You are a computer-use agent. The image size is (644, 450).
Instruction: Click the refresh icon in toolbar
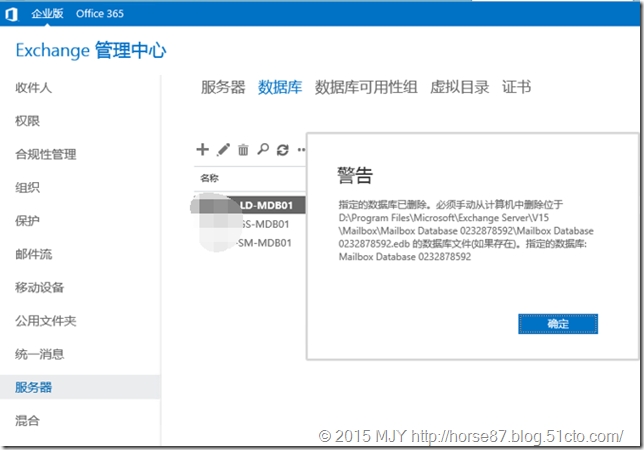(283, 150)
